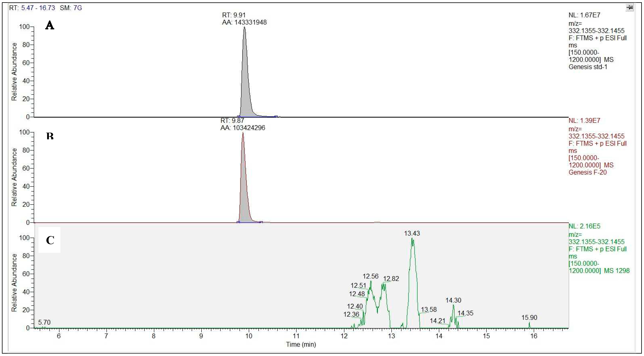
Task: Click the area value 'AA: 143331948'
Action: point(244,22)
